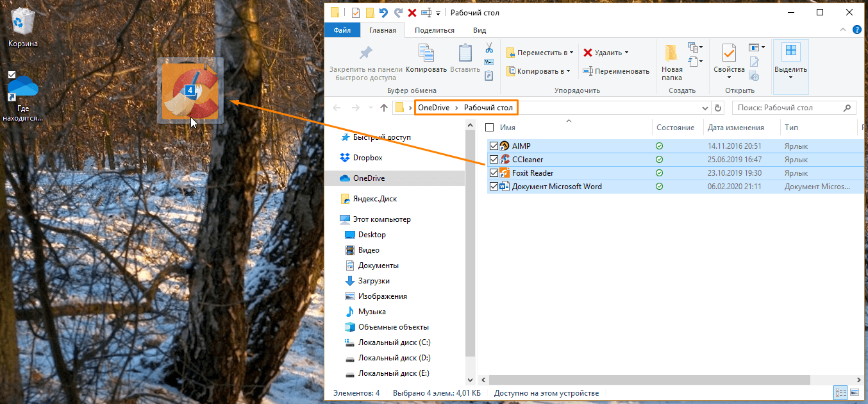Viewport: 868px width, 404px height.
Task: Go up one folder level arrow
Action: [x=383, y=108]
